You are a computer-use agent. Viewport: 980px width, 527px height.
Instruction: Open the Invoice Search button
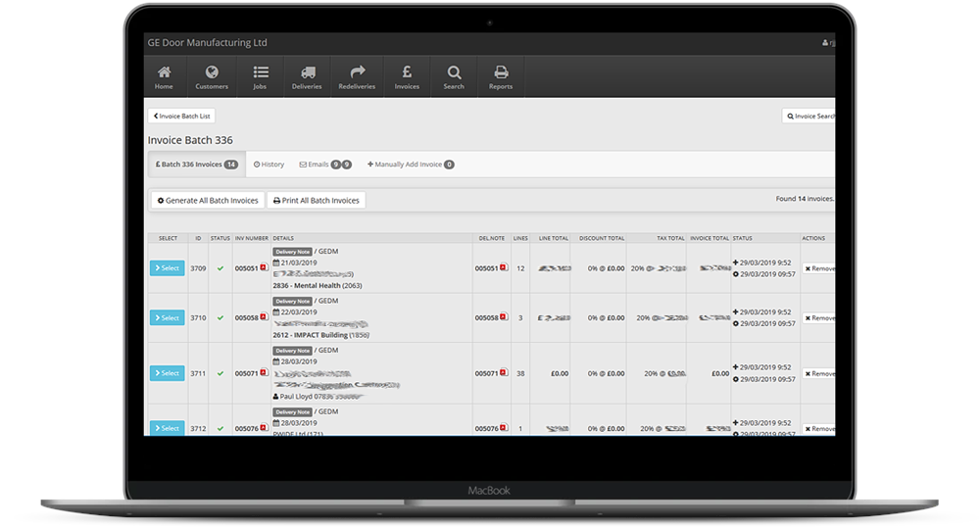(x=810, y=116)
